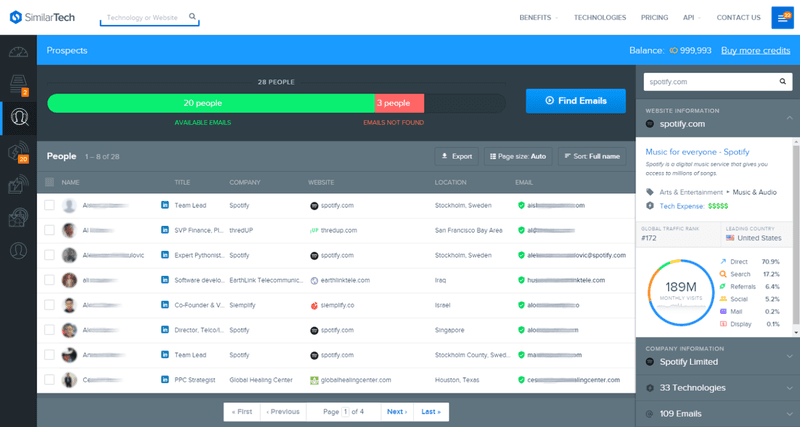
Task: Check the Expert Pythonista row checkbox
Action: [49, 255]
